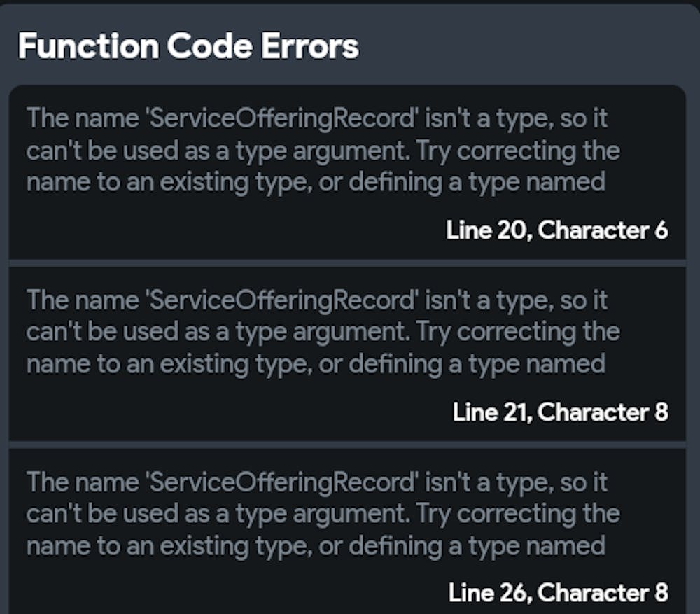Click 'ServiceOfferingRecord' in the first error
700x614 pixels.
(282, 118)
